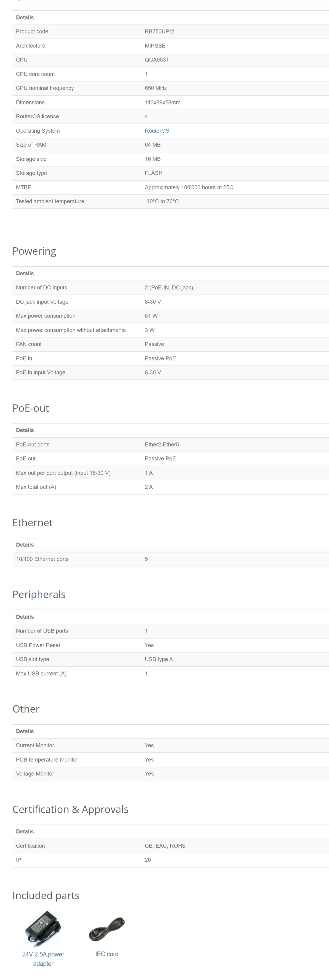Click the USB slot type row

(x=171, y=659)
